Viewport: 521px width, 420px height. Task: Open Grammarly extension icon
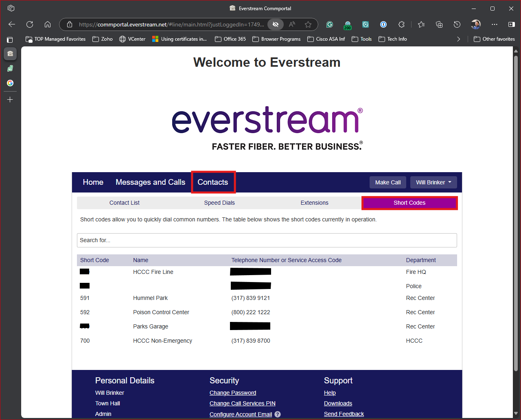(330, 24)
